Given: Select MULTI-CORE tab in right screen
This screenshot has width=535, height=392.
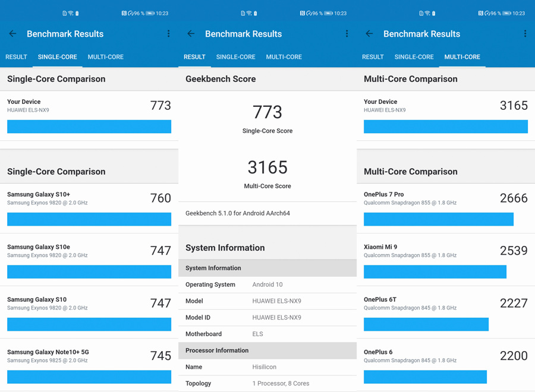Looking at the screenshot, I should coord(462,57).
